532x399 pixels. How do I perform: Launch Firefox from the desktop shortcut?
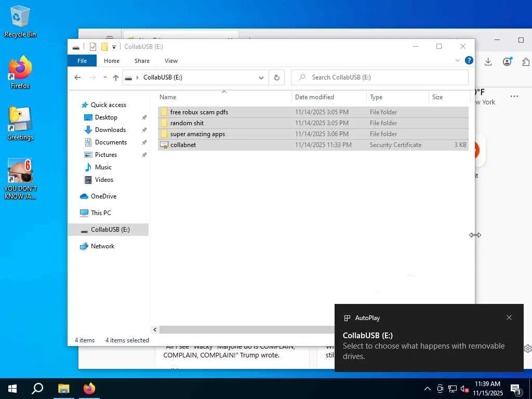tap(20, 72)
